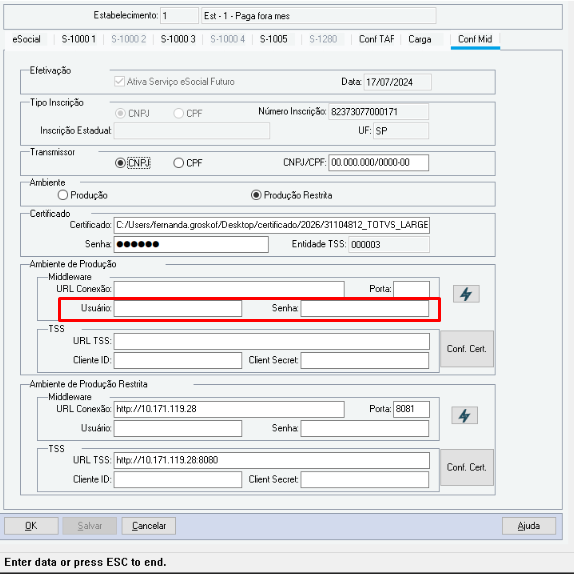Click Conf. Cert. in Ambiente de Produção

point(466,348)
